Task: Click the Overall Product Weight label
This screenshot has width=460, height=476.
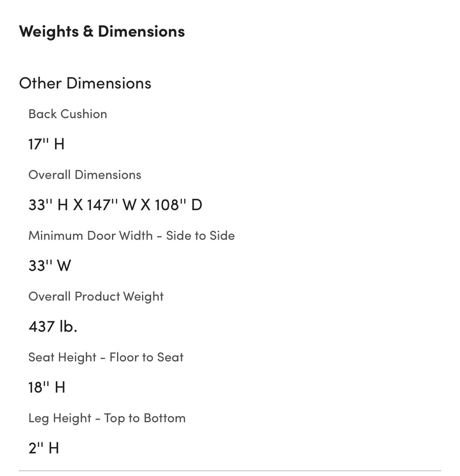Action: pos(96,297)
